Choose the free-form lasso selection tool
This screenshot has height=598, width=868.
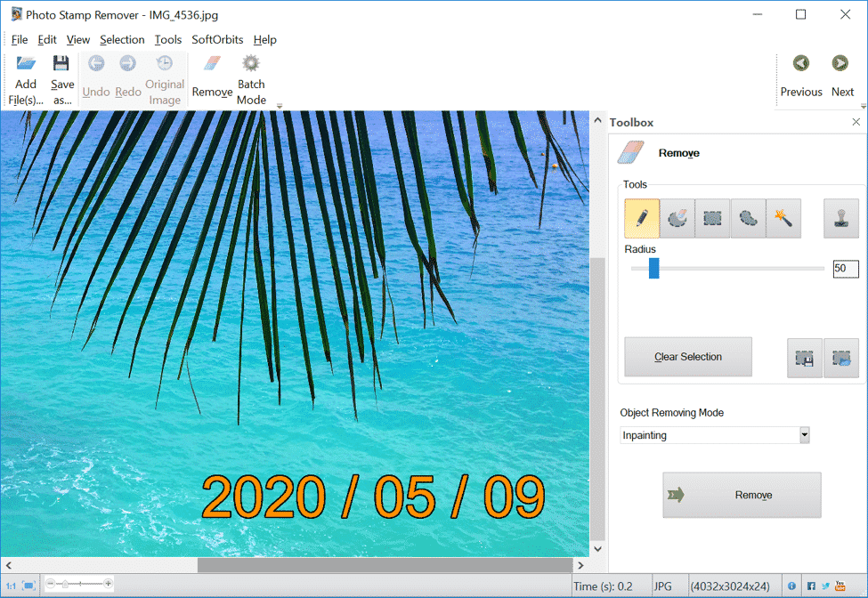point(748,219)
